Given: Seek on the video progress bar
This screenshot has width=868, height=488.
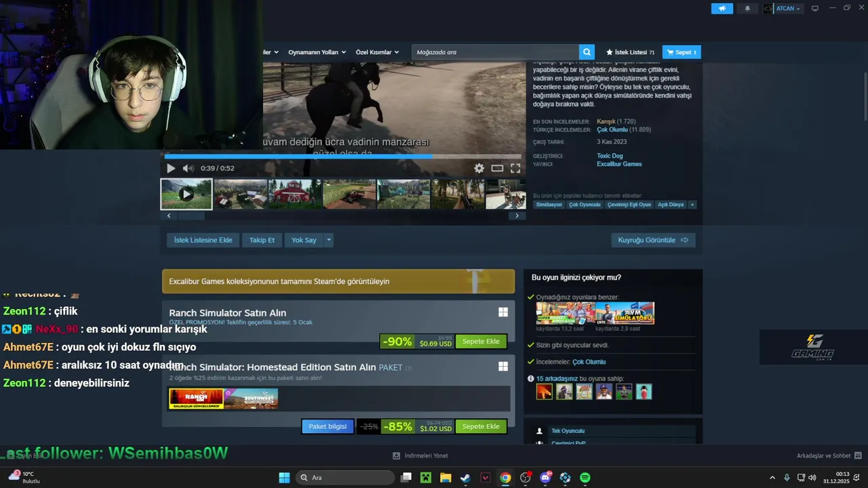Looking at the screenshot, I should [x=343, y=156].
